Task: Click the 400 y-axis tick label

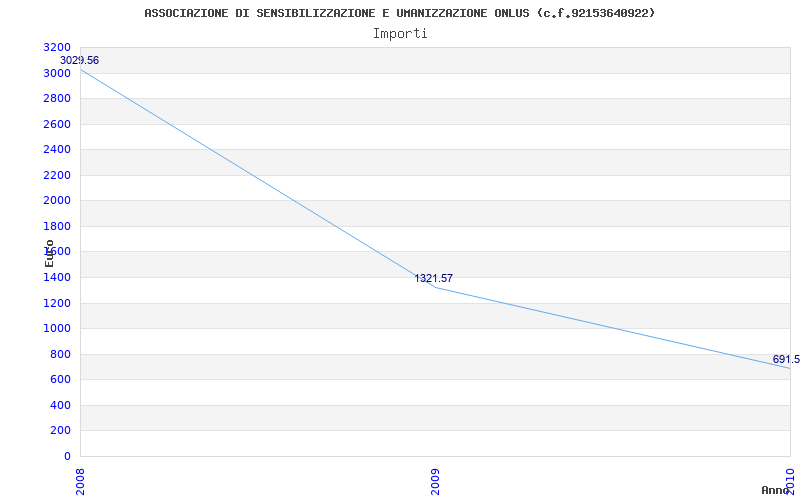Action: click(61, 406)
